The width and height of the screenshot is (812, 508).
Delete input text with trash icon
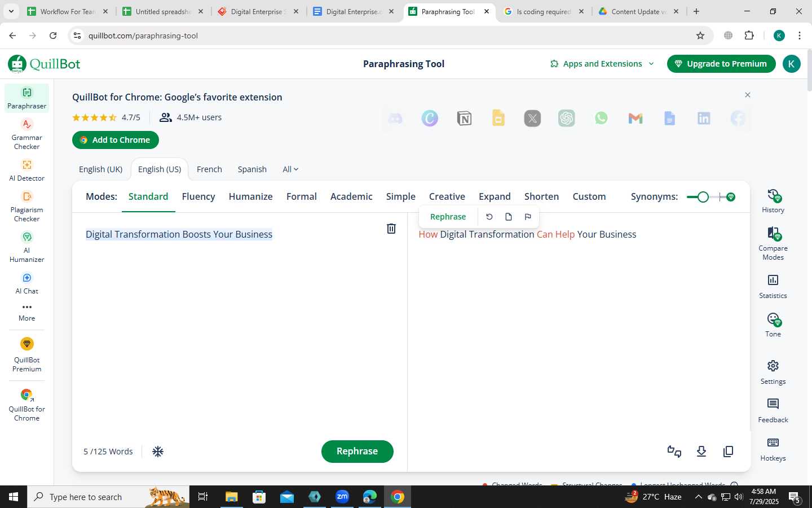click(x=391, y=229)
